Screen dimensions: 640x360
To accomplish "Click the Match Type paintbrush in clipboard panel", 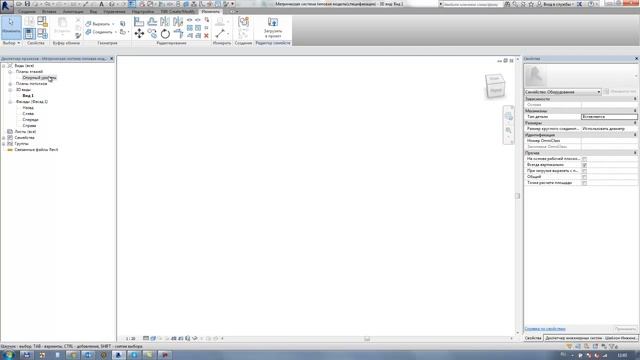I will pos(78,36).
